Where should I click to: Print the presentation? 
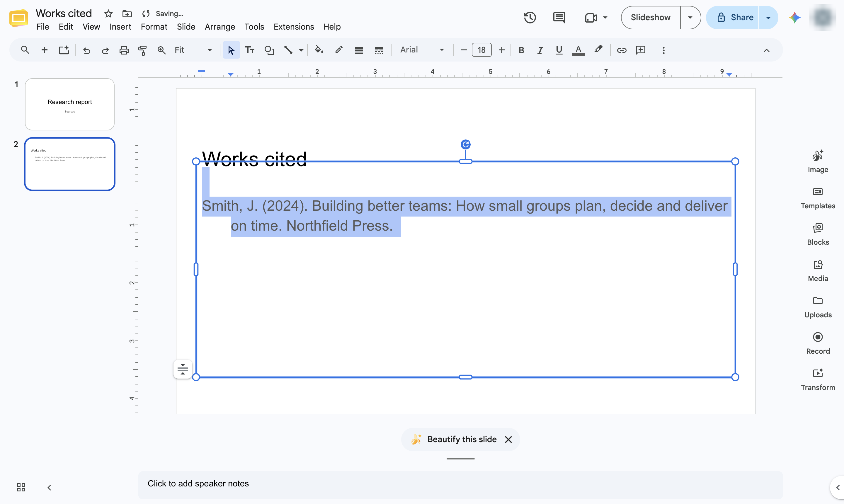pos(124,50)
